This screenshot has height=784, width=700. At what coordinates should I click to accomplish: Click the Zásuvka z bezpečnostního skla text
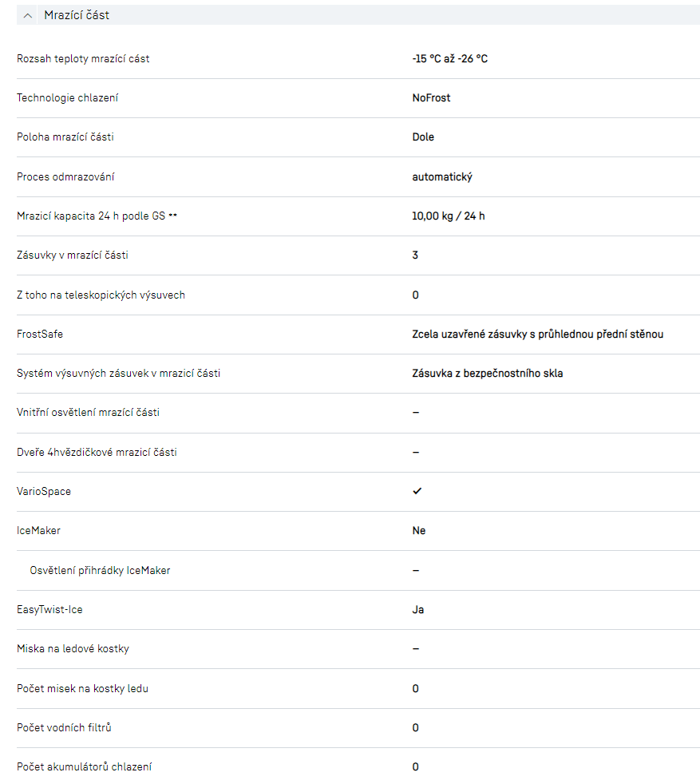pos(487,373)
